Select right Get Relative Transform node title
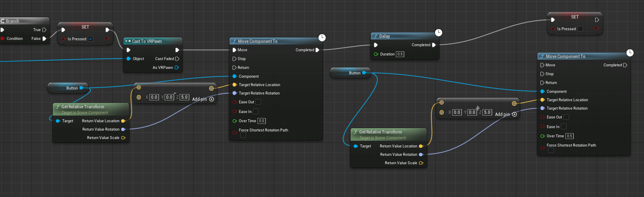This screenshot has height=197, width=644. click(x=380, y=132)
